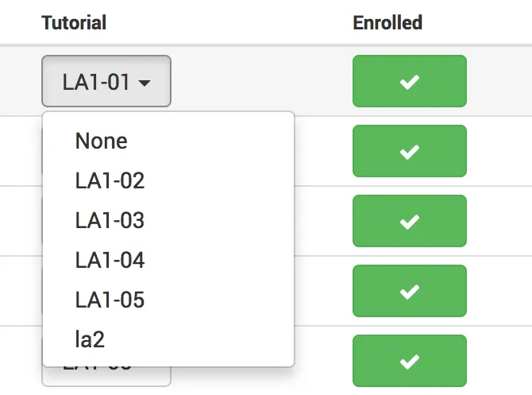Click the Tutorial column header
The height and width of the screenshot is (395, 532).
pos(74,22)
